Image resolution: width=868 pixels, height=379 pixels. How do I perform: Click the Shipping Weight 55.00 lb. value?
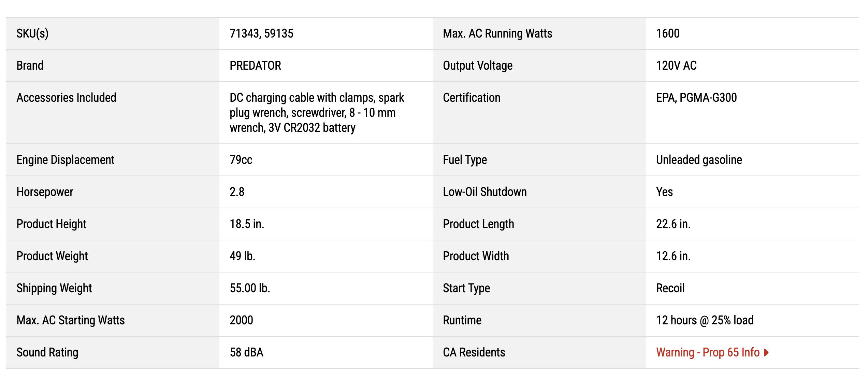pyautogui.click(x=250, y=288)
